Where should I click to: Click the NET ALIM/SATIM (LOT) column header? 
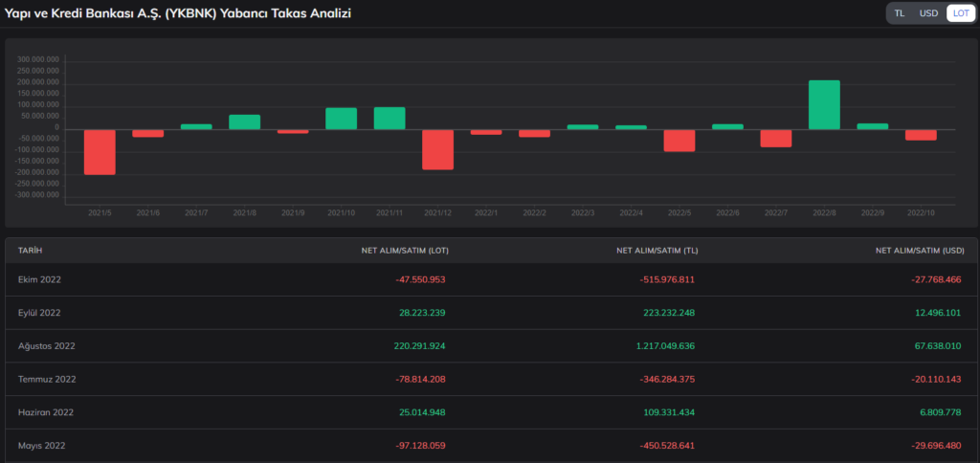[405, 251]
